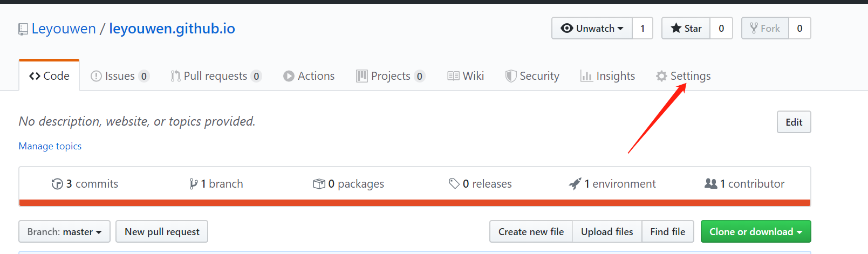Click the commits history clock icon
Screen dimensions: 868x254
point(57,184)
